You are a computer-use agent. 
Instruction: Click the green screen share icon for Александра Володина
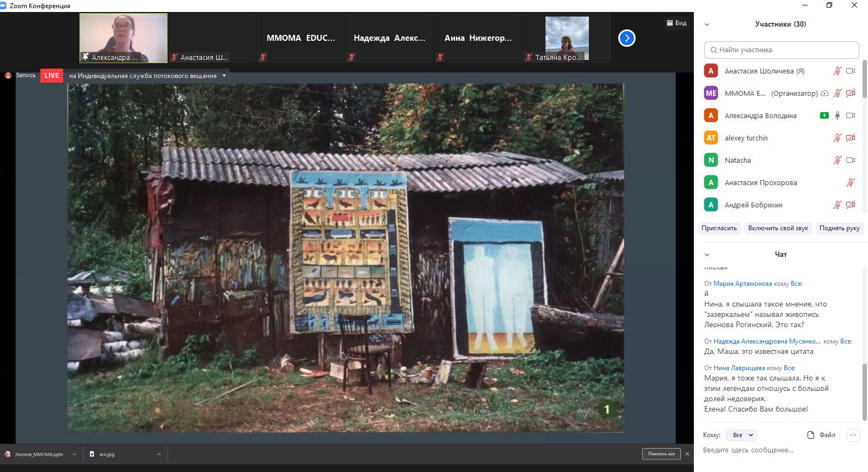click(824, 115)
